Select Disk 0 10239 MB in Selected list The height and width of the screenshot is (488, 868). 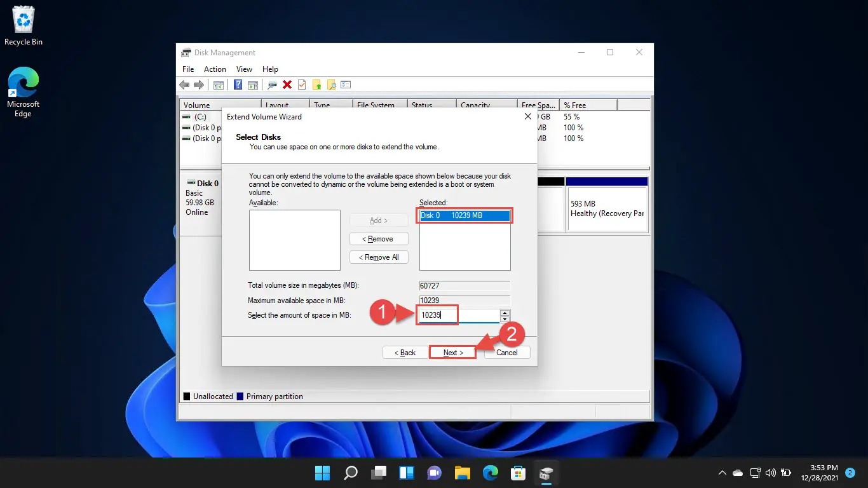[465, 215]
